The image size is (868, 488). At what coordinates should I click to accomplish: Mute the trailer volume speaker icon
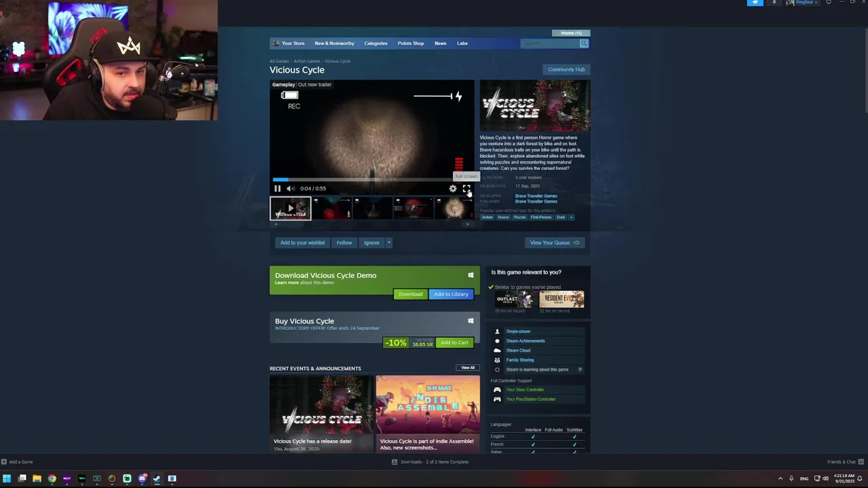pyautogui.click(x=290, y=188)
